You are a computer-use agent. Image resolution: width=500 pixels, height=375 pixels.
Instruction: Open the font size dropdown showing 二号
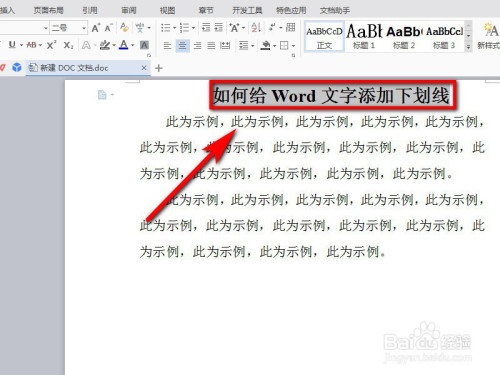click(x=69, y=28)
